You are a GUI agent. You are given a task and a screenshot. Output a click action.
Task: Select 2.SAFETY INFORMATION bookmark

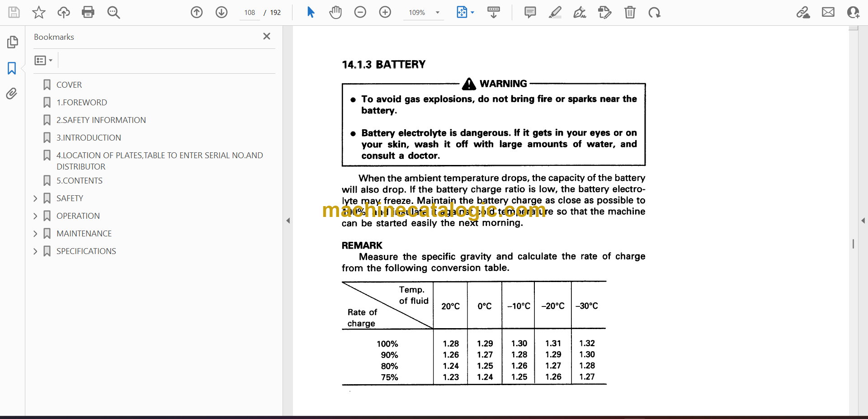coord(101,120)
